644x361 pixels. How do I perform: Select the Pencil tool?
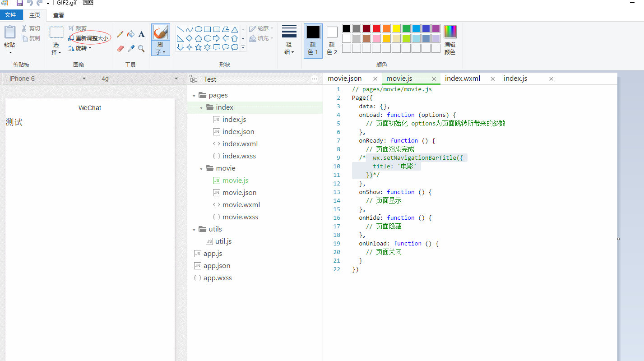pyautogui.click(x=120, y=34)
